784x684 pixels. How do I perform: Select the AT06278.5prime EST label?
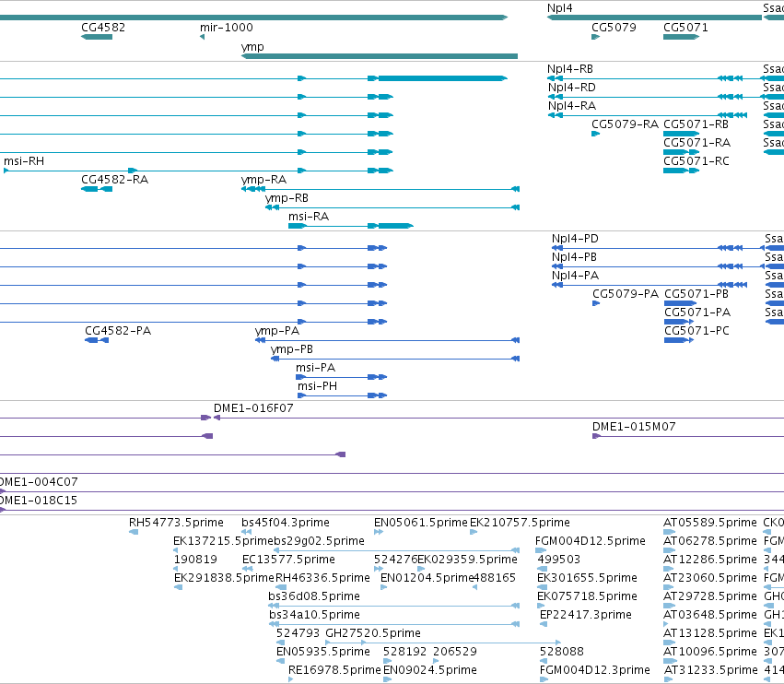[x=710, y=541]
